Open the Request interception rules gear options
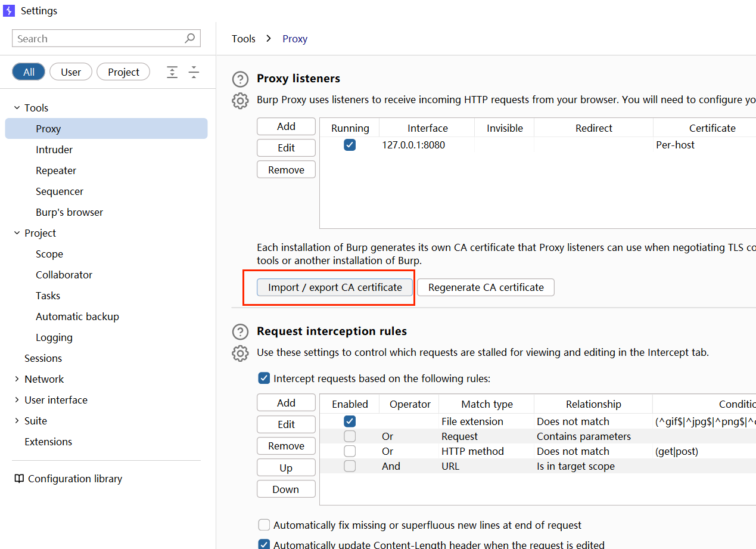 (x=240, y=353)
